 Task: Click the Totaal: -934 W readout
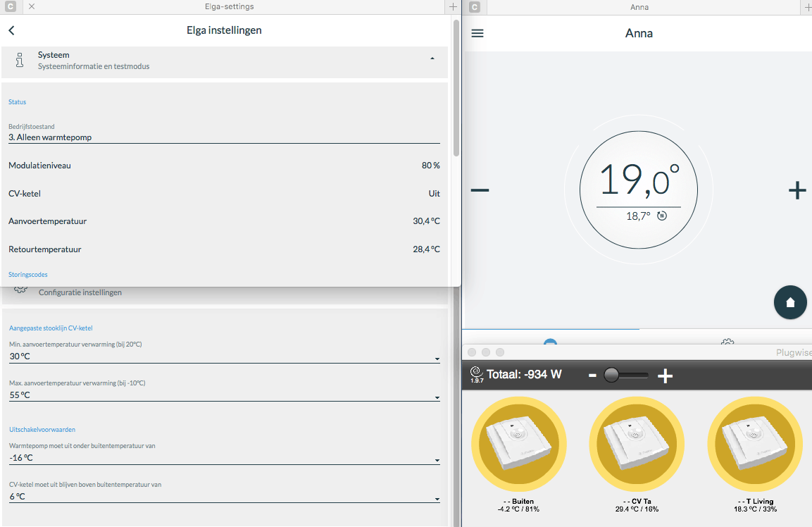pyautogui.click(x=523, y=374)
